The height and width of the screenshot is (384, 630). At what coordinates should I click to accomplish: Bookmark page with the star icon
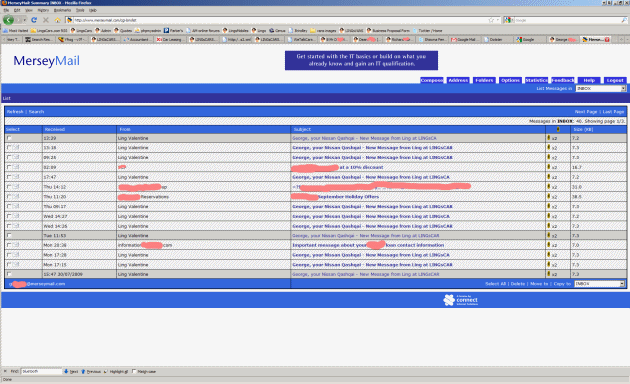491,20
